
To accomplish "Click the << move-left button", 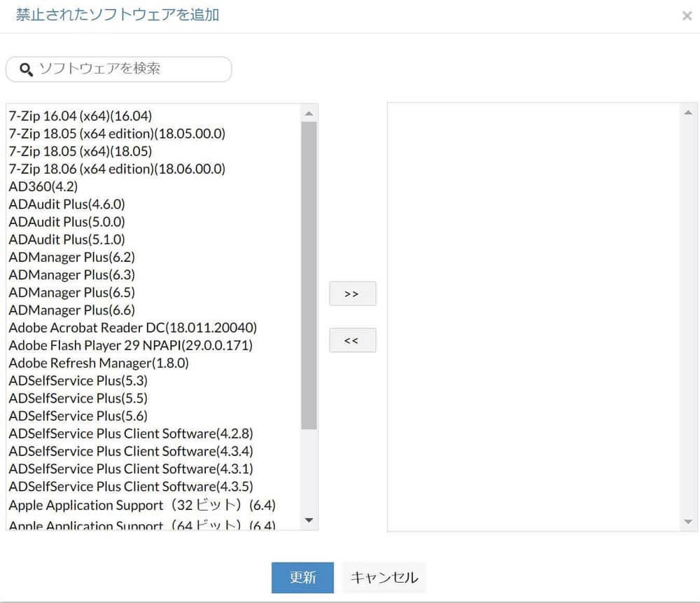I will (x=352, y=340).
